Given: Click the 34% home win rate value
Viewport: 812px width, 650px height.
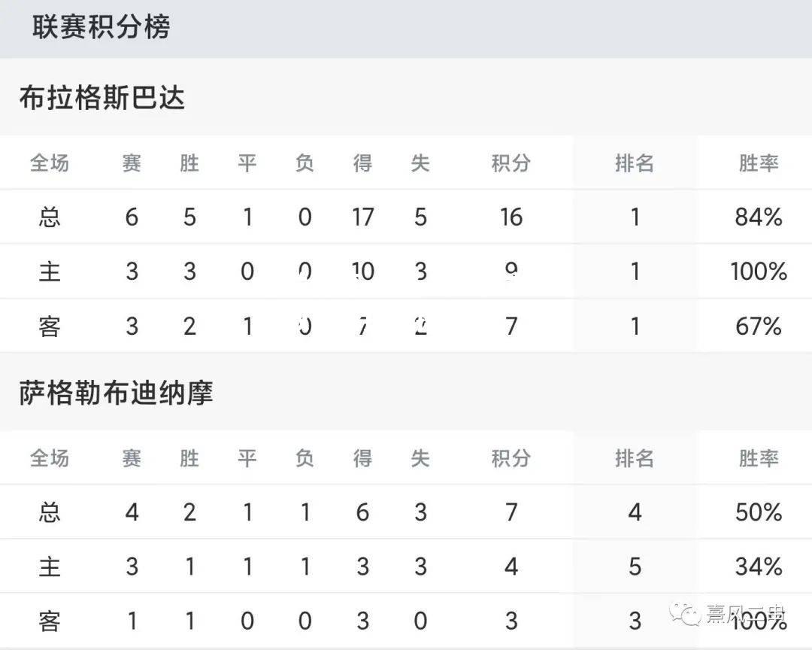Looking at the screenshot, I should (758, 566).
